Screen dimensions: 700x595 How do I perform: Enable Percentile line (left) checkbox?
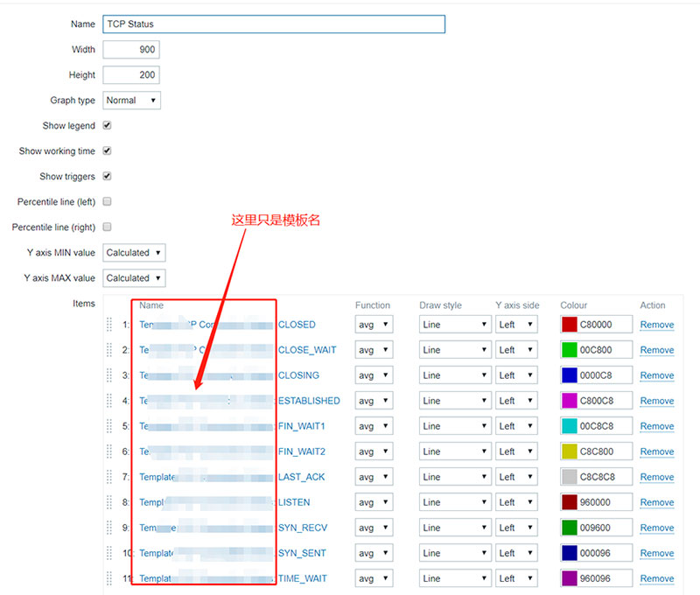108,201
